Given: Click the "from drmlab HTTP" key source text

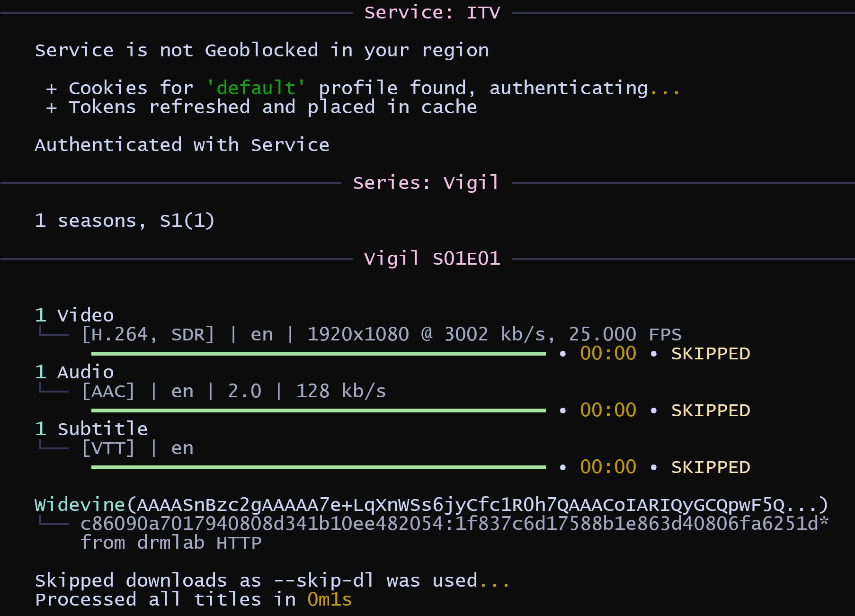Looking at the screenshot, I should [171, 543].
